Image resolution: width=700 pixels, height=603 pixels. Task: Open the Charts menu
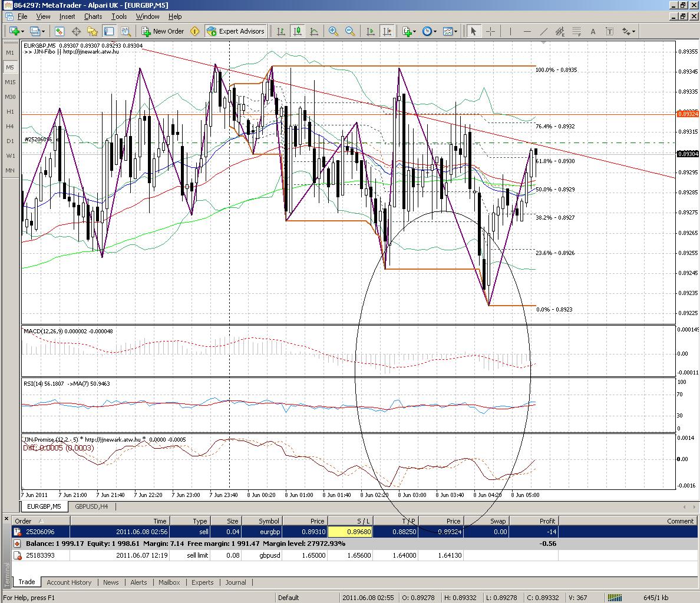click(x=93, y=16)
